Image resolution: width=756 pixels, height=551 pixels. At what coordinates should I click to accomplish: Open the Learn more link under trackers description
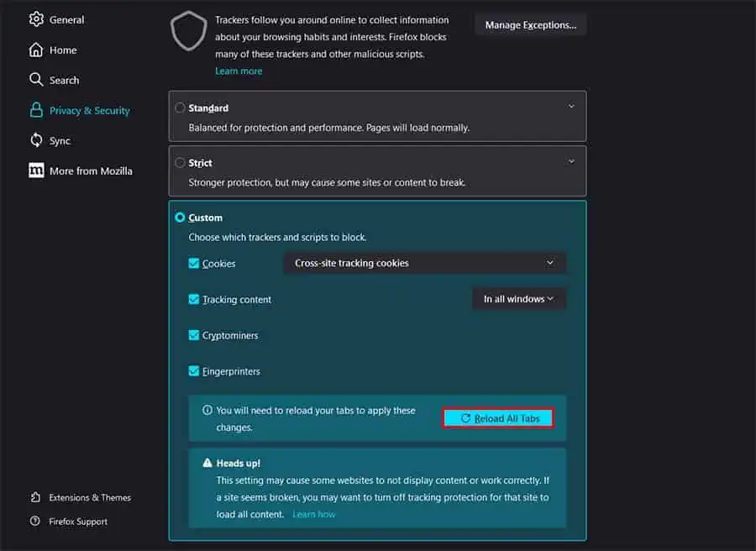pyautogui.click(x=239, y=71)
